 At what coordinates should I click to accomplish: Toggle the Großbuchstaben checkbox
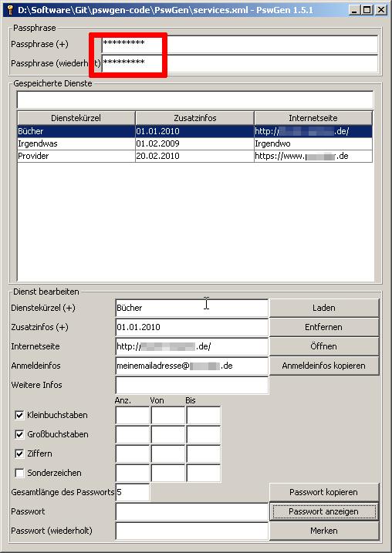coord(19,434)
